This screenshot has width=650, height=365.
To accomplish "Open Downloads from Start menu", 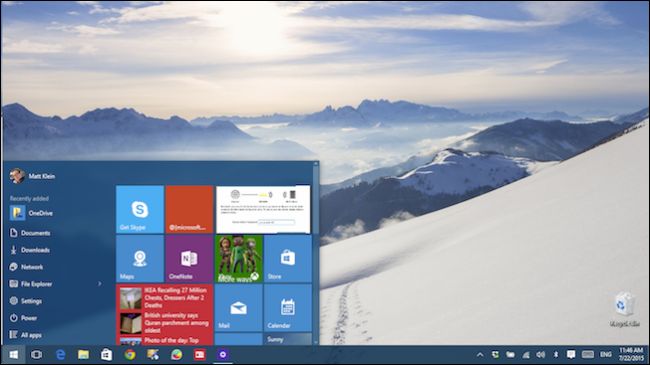I will click(x=29, y=250).
